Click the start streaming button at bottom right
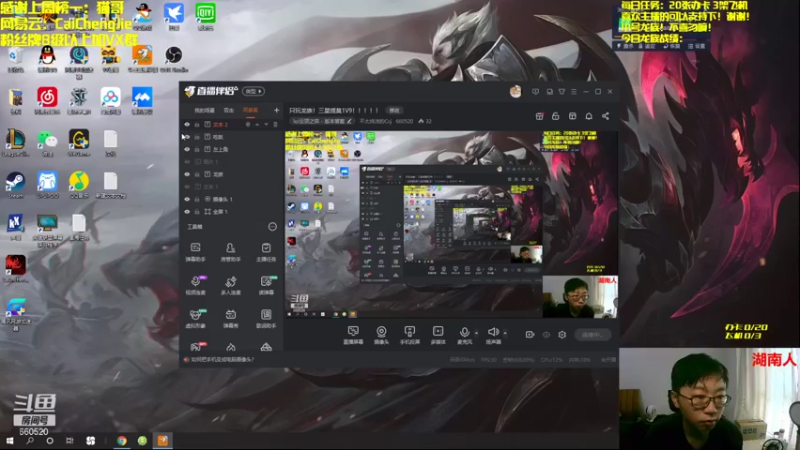 click(593, 335)
